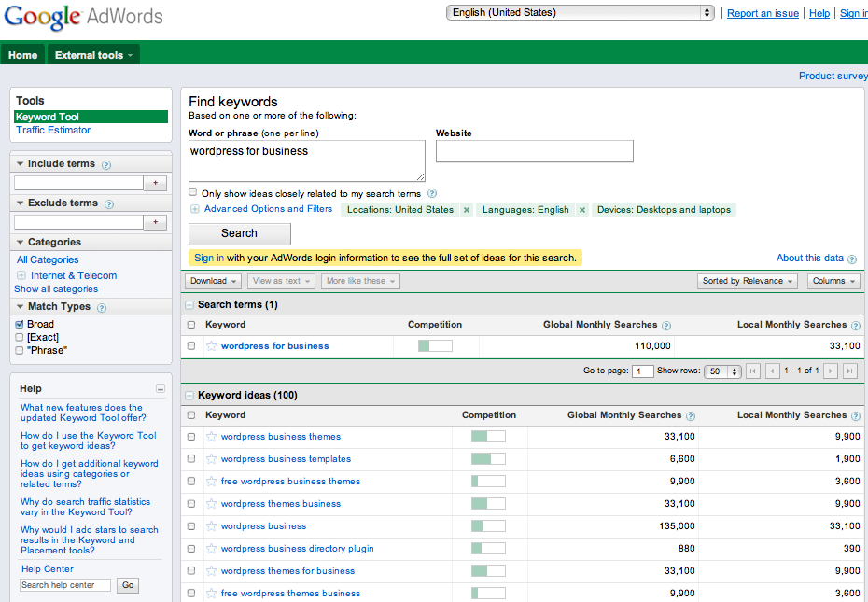Star the 'wordpress business templates' keyword
Viewport: 868px width, 602px height.
coord(211,458)
